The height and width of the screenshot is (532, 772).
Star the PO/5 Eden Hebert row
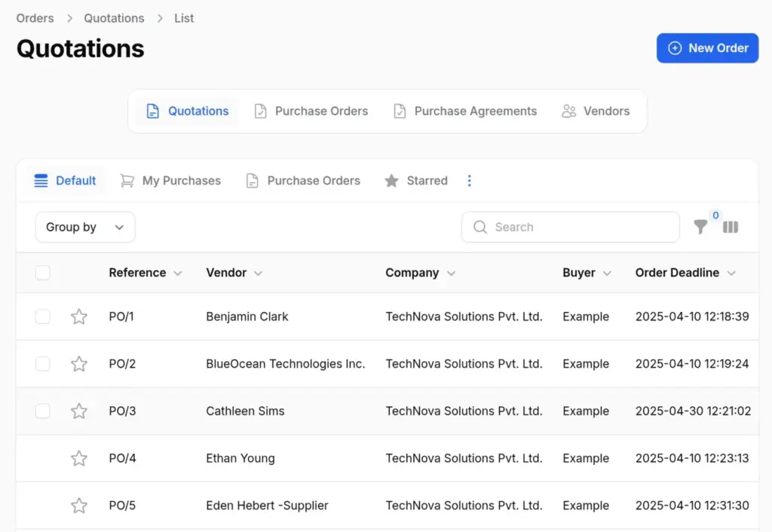coord(79,506)
